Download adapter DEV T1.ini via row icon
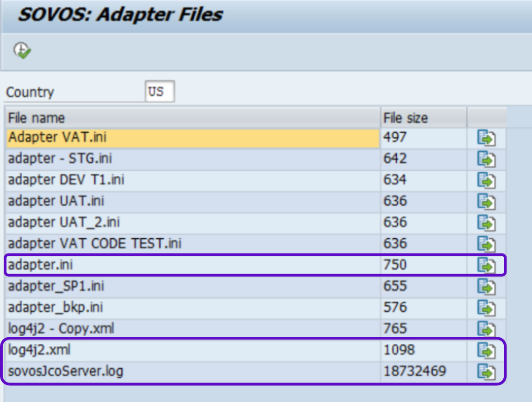This screenshot has width=532, height=402. coord(486,180)
